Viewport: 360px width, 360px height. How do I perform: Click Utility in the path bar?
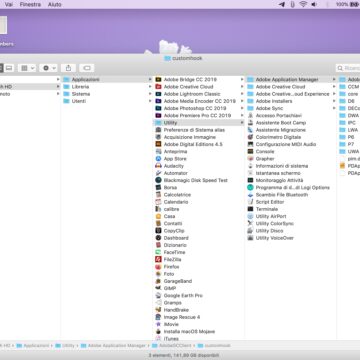click(x=65, y=346)
